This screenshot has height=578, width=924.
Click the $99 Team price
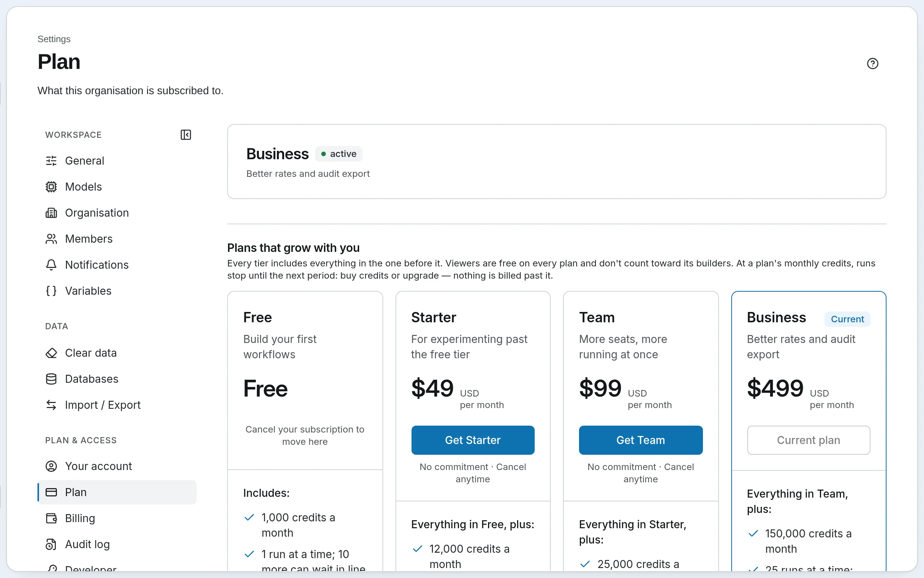pos(600,388)
